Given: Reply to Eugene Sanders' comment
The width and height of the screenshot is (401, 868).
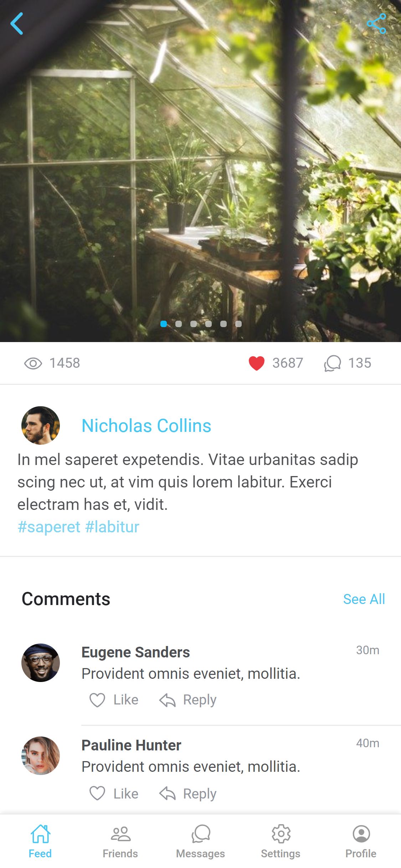Looking at the screenshot, I should coord(188,700).
